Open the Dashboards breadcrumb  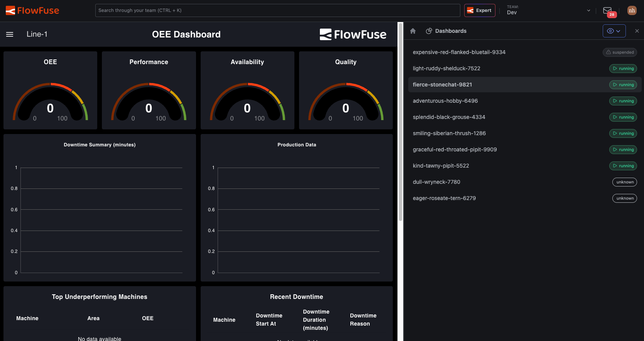tap(446, 31)
